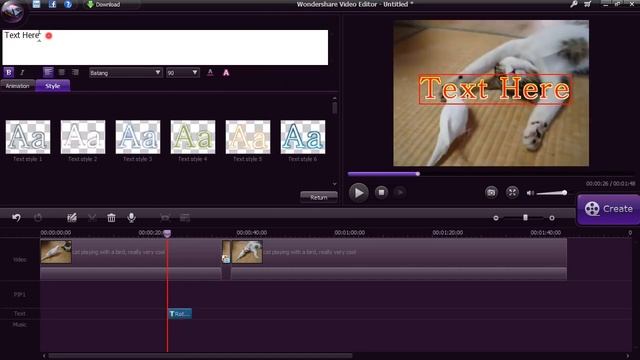Mute the preview volume speaker icon
This screenshot has height=360, width=640.
pos(530,193)
